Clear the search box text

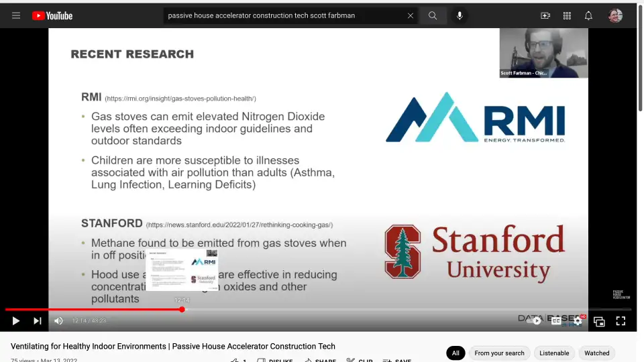point(411,15)
